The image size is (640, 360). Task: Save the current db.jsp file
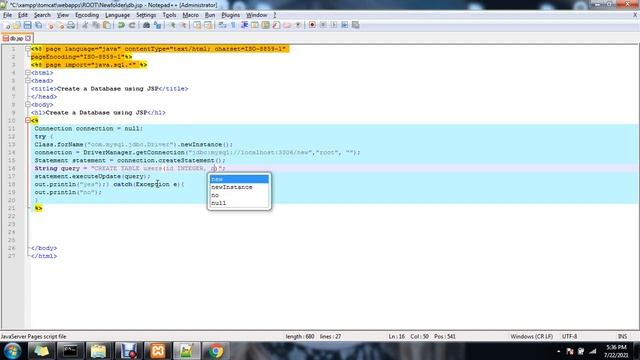click(x=27, y=25)
